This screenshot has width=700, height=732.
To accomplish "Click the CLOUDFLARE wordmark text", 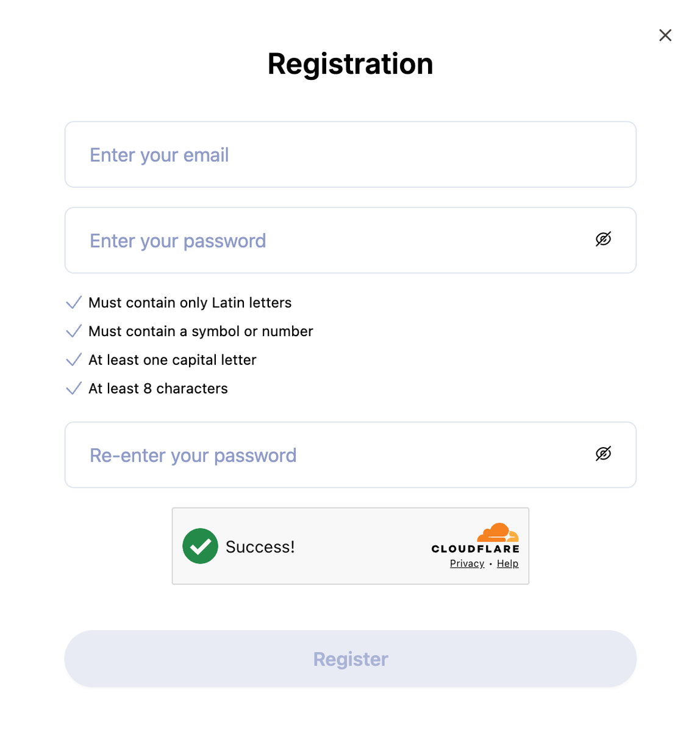I will [475, 549].
